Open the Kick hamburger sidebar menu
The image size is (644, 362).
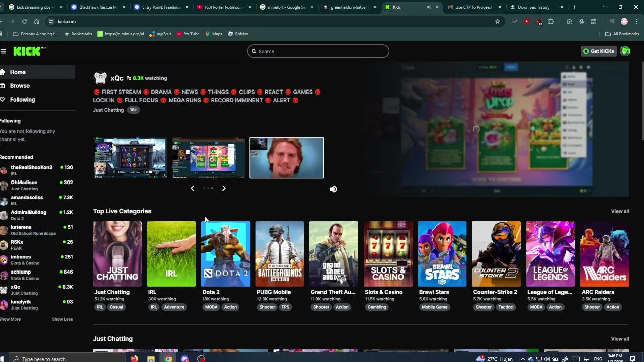click(x=3, y=51)
